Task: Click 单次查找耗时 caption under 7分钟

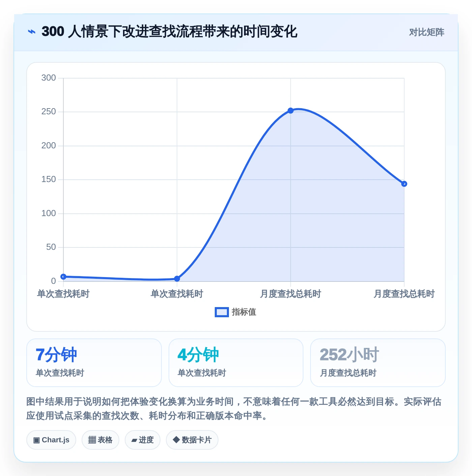Action: click(x=60, y=373)
